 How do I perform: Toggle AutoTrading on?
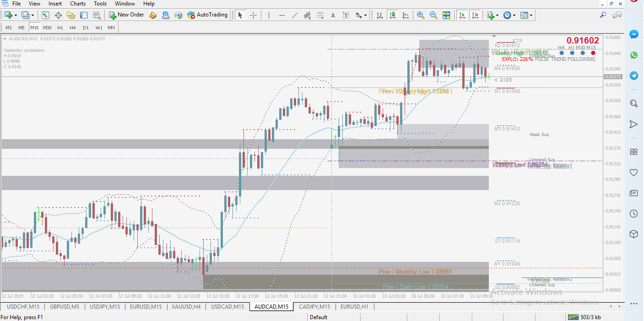click(x=207, y=15)
